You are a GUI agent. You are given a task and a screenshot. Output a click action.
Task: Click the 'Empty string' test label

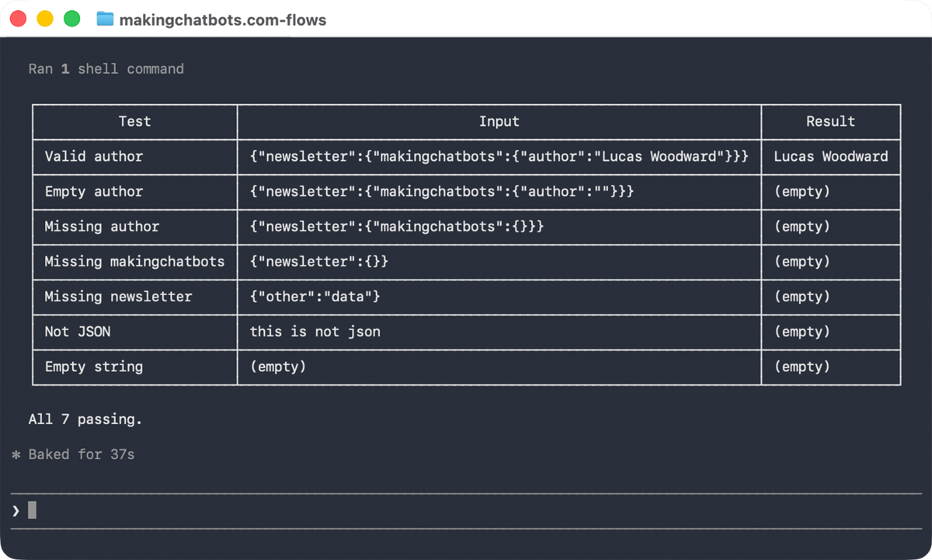click(x=94, y=367)
